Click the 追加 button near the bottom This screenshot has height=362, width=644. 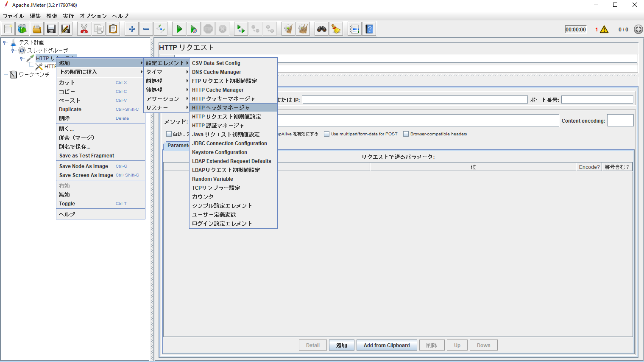tap(341, 345)
